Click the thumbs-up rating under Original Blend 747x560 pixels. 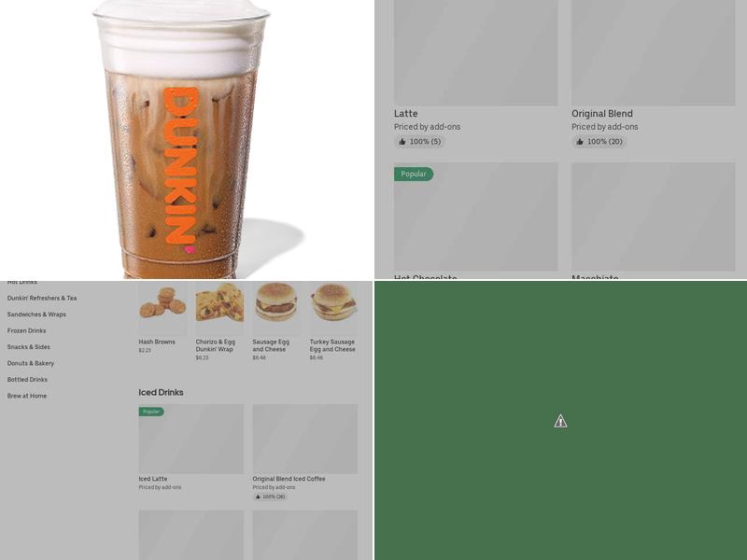coord(599,142)
